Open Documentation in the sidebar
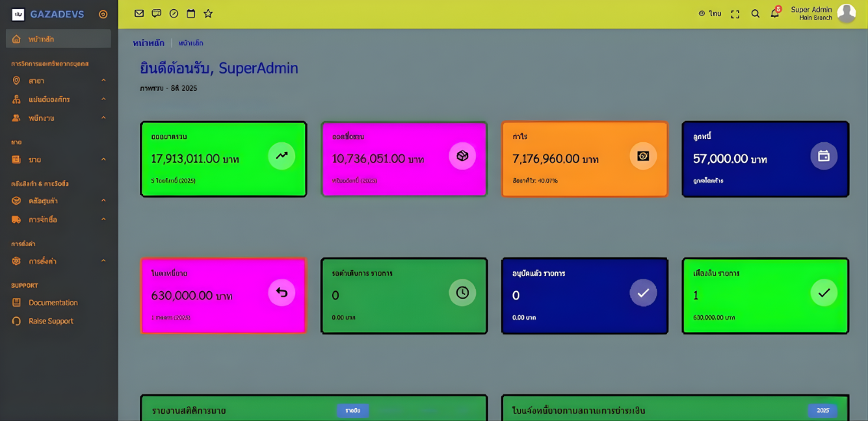Viewport: 868px width, 421px height. click(x=53, y=303)
